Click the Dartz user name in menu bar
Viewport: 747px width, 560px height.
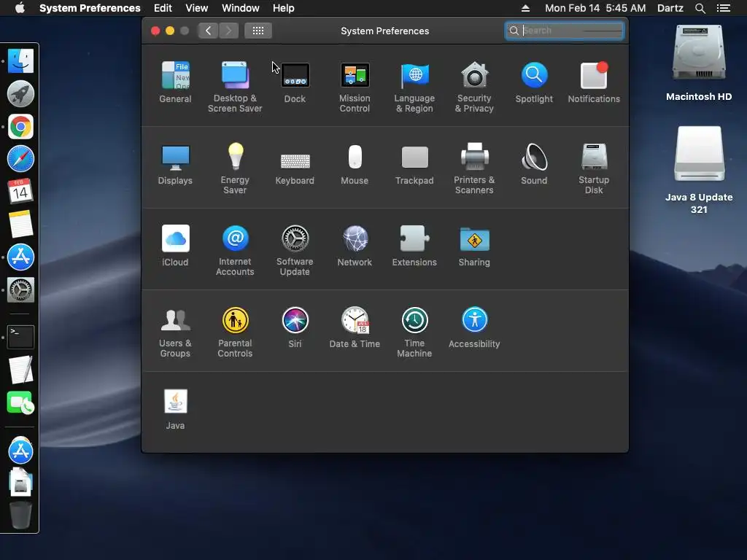670,8
